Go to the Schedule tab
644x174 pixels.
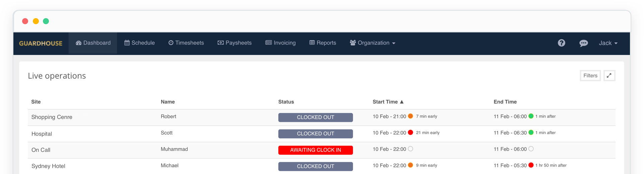(x=139, y=43)
